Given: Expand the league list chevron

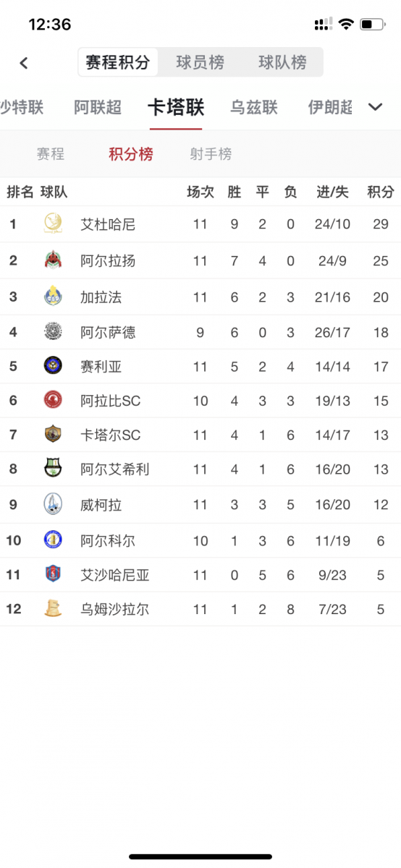Looking at the screenshot, I should coord(375,108).
